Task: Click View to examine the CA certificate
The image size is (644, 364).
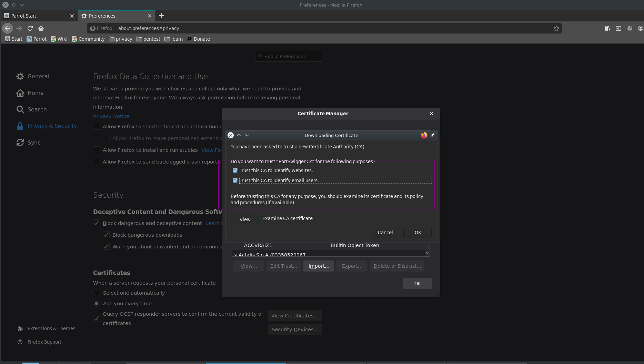Action: 245,219
